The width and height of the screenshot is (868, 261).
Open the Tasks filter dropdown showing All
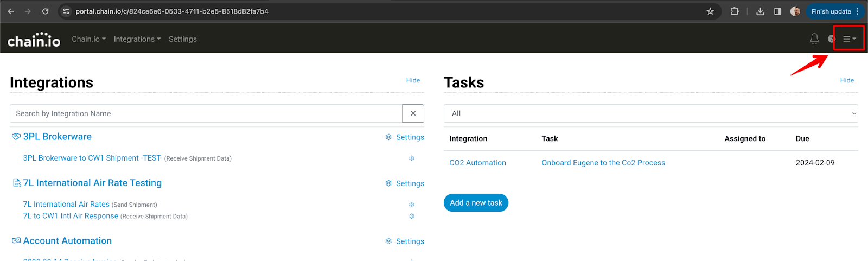click(x=651, y=113)
